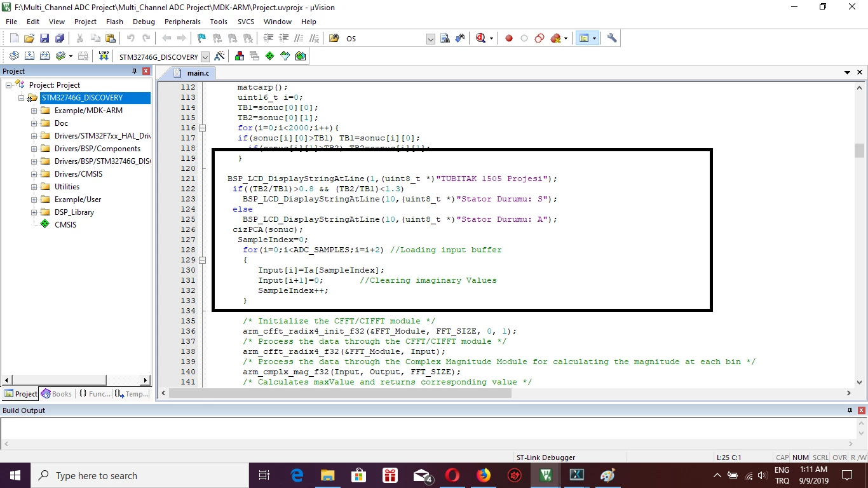Enable or disable breakpoint with the hollow circle icon

(524, 38)
